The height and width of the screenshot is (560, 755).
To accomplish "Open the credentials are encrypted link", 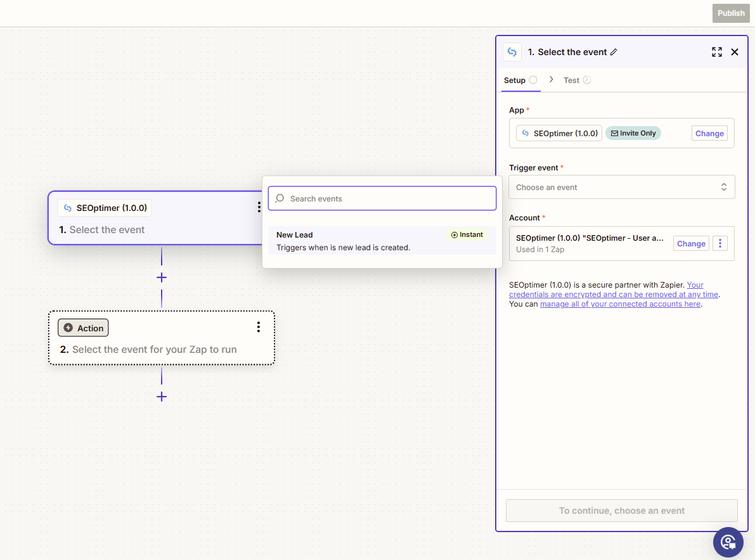I will 614,295.
